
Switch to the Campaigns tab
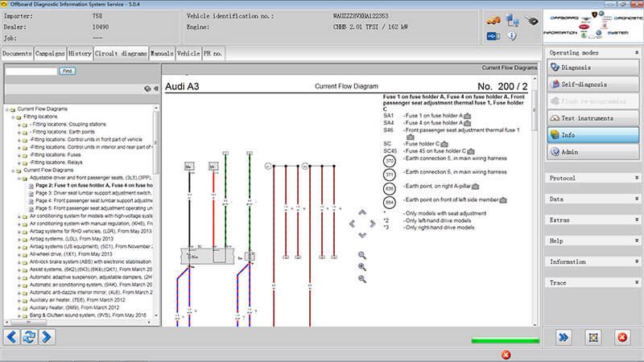click(50, 54)
